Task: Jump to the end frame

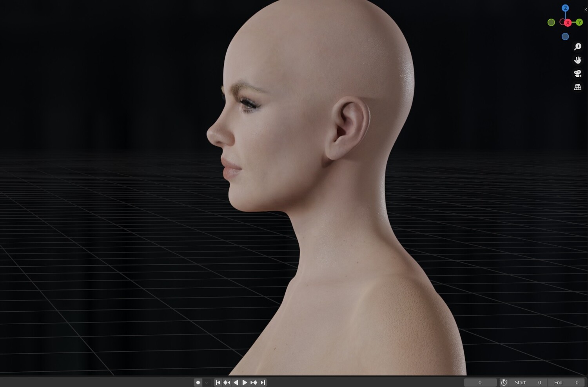Action: (x=263, y=382)
